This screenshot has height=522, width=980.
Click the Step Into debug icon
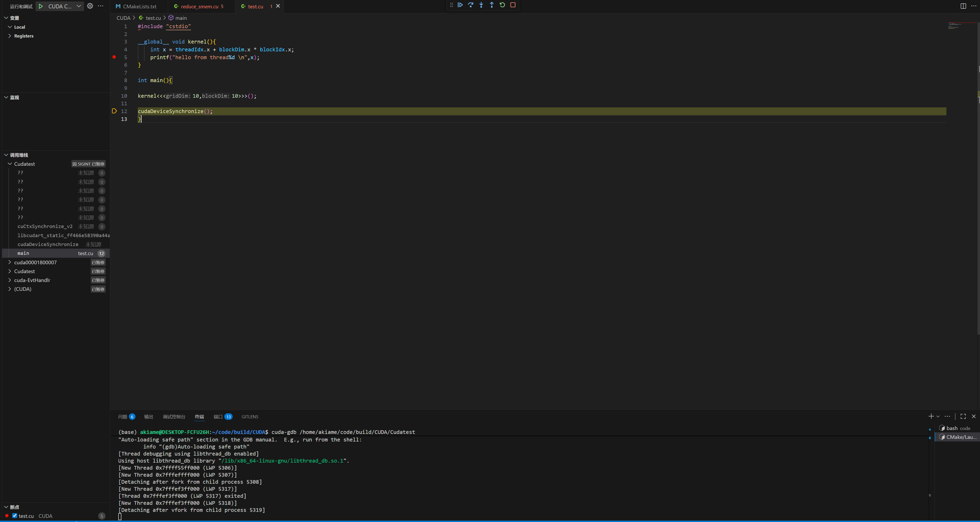(481, 5)
